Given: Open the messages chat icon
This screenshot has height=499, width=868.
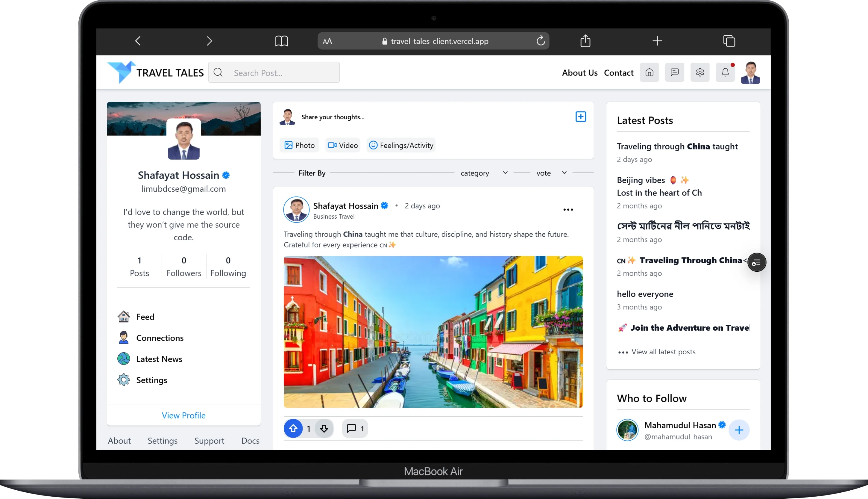Looking at the screenshot, I should pos(675,72).
